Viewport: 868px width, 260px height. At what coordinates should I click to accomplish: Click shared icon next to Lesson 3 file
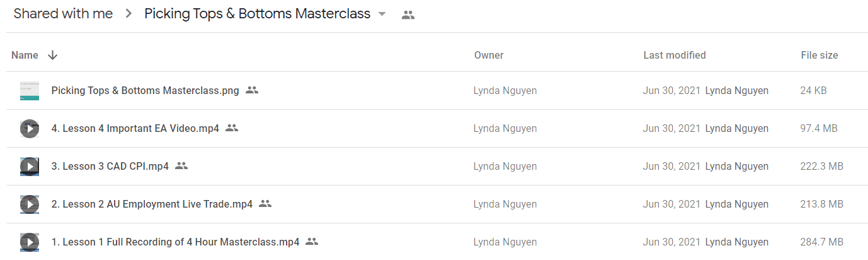click(181, 166)
